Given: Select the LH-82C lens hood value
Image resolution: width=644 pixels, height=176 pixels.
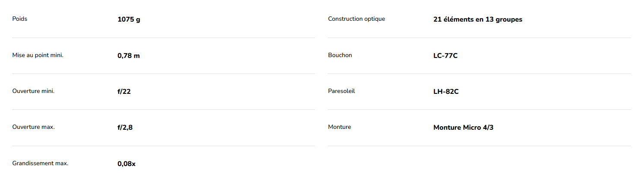Looking at the screenshot, I should pyautogui.click(x=446, y=92).
